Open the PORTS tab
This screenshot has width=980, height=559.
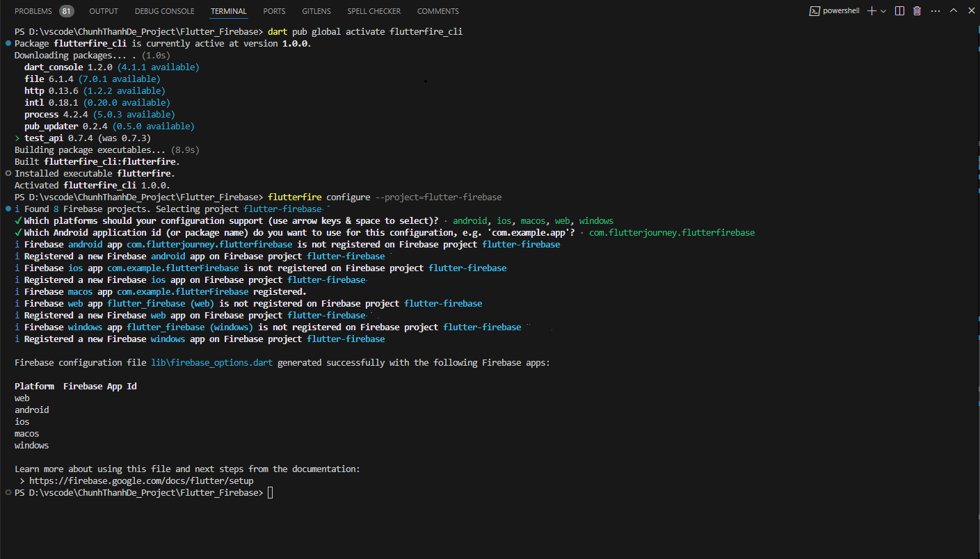pyautogui.click(x=274, y=11)
